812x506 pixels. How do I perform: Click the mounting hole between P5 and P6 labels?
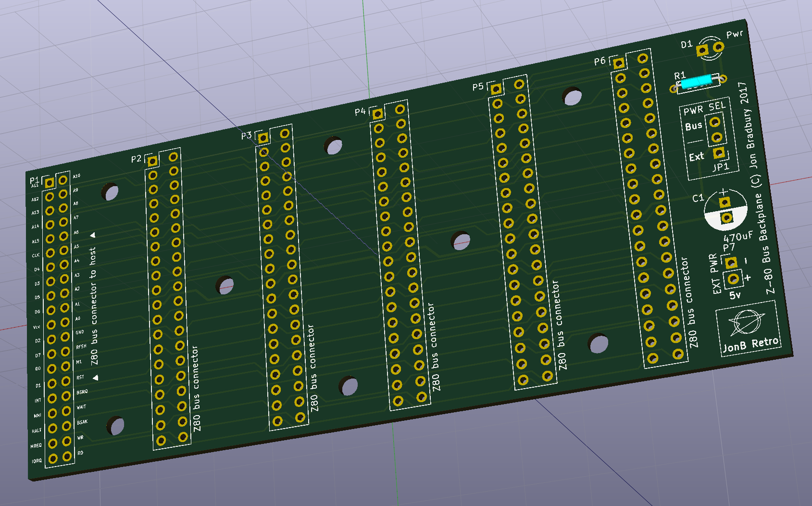click(x=572, y=97)
